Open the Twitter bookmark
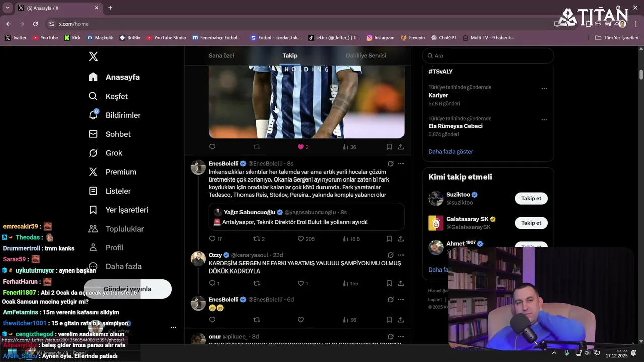The height and width of the screenshot is (362, 644). coord(16,38)
